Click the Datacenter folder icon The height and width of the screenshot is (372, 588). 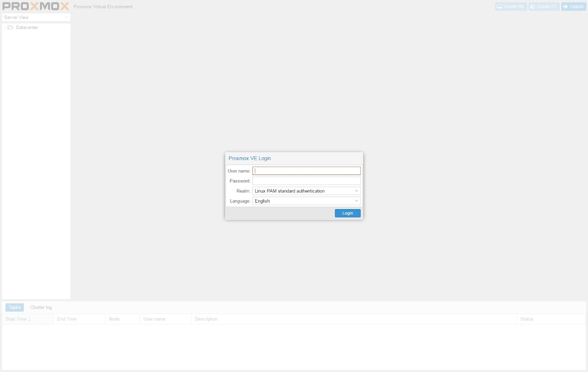pyautogui.click(x=11, y=27)
